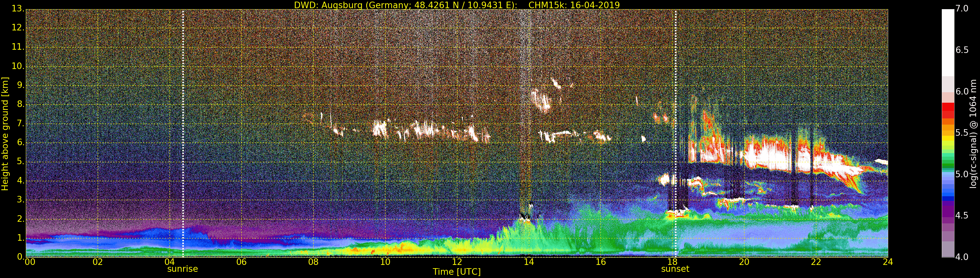This screenshot has width=980, height=278.
Task: Click the '3.' height axis tick label
Action: coord(21,200)
